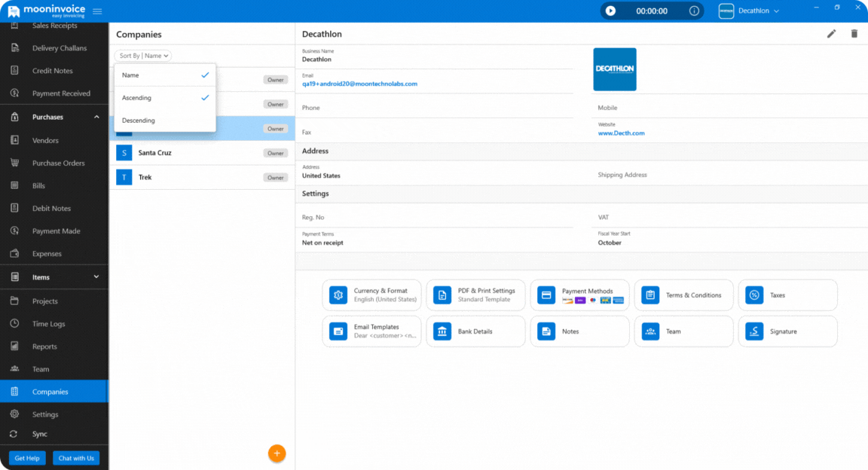Screen dimensions: 868x470
Task: Click the Settings gear icon in sidebar
Action: [x=14, y=414]
